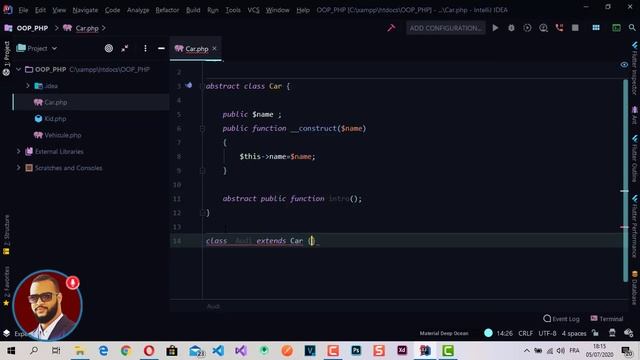Open Adobe XD from the taskbar
This screenshot has width=640, height=360.
[402, 351]
